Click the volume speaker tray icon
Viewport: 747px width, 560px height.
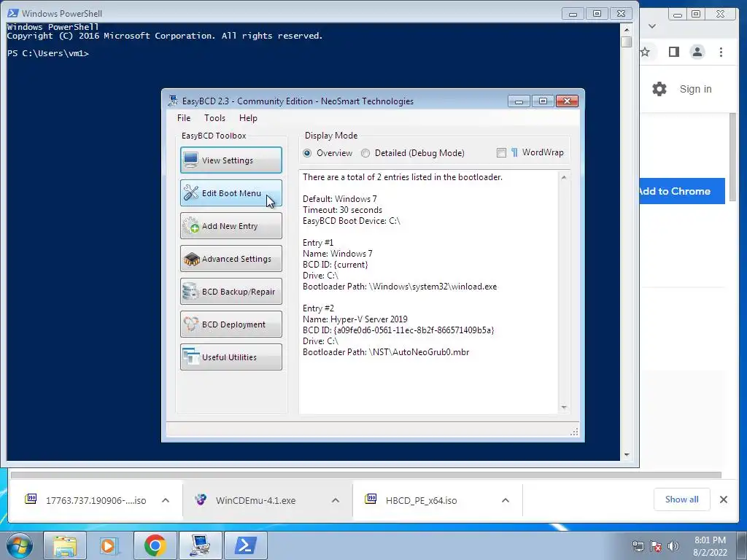coord(673,546)
